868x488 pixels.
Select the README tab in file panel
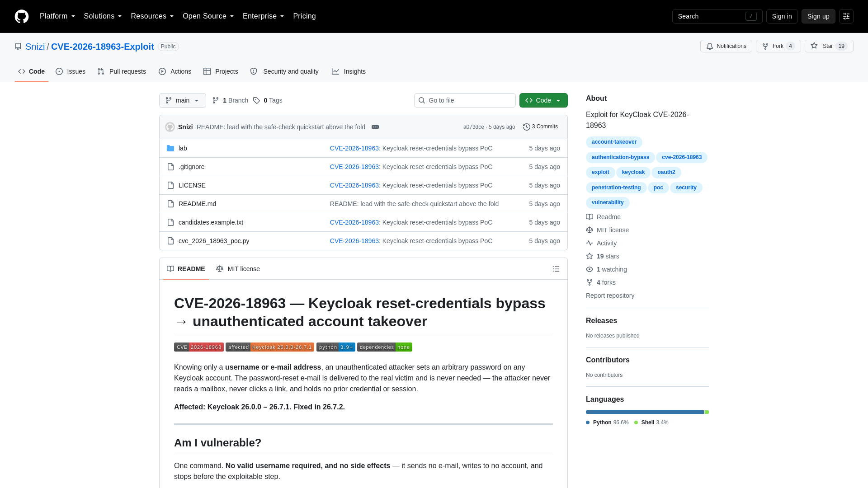pyautogui.click(x=186, y=269)
